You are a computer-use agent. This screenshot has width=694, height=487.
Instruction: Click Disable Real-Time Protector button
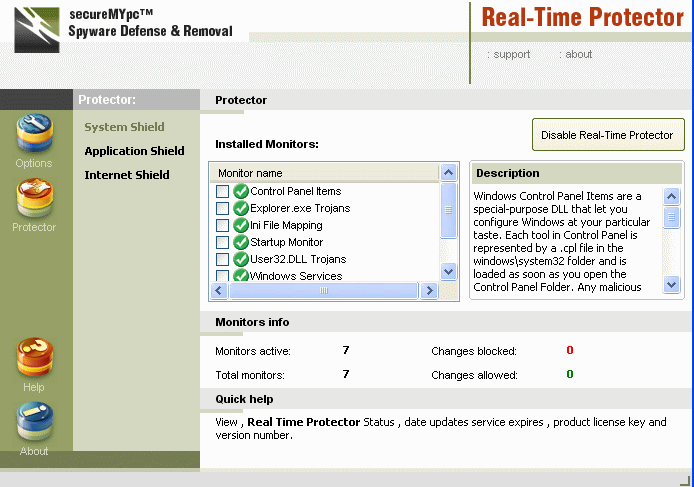(608, 135)
